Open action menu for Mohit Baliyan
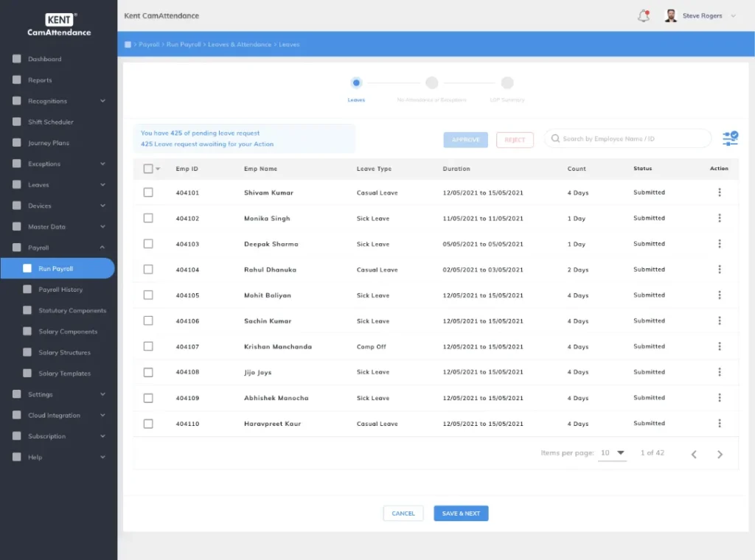The image size is (755, 560). click(x=720, y=295)
